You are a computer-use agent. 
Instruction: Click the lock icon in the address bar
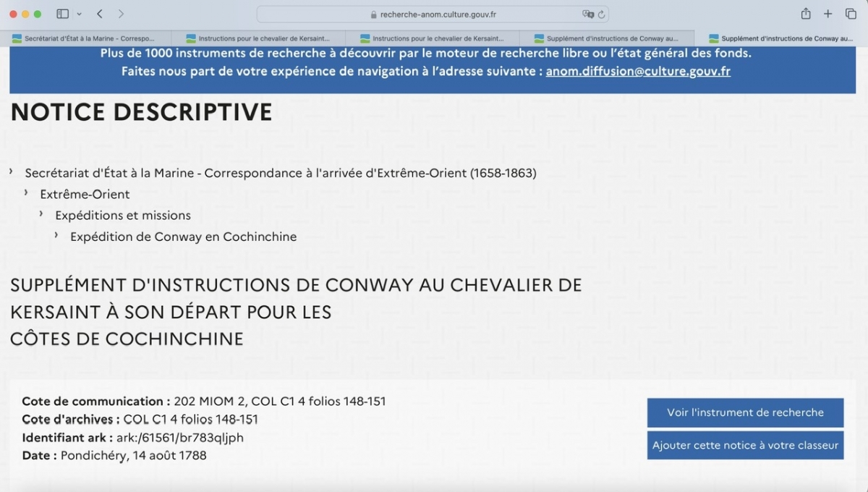[x=374, y=14]
